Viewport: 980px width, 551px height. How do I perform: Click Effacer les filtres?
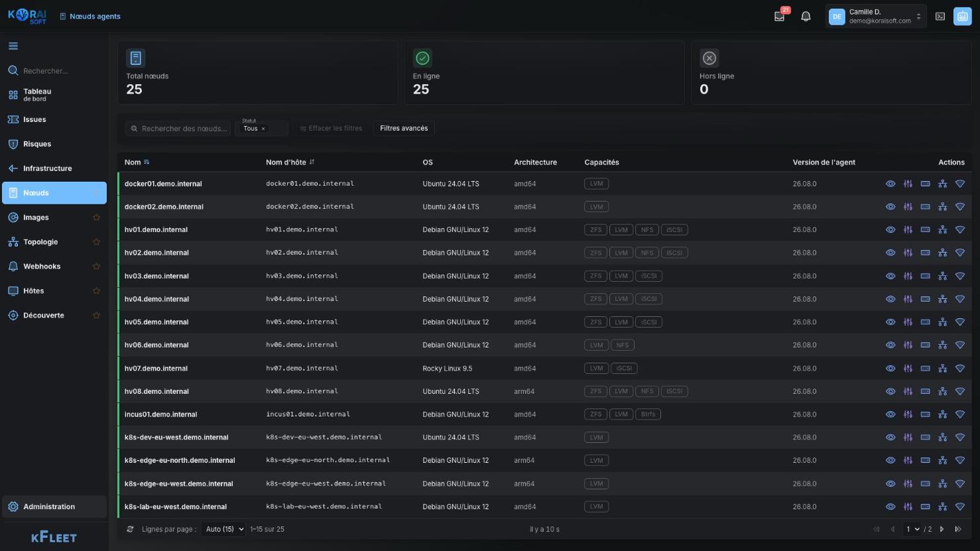click(x=330, y=129)
